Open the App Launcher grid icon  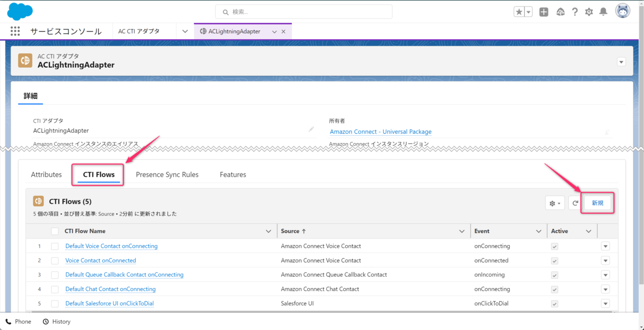coord(15,31)
